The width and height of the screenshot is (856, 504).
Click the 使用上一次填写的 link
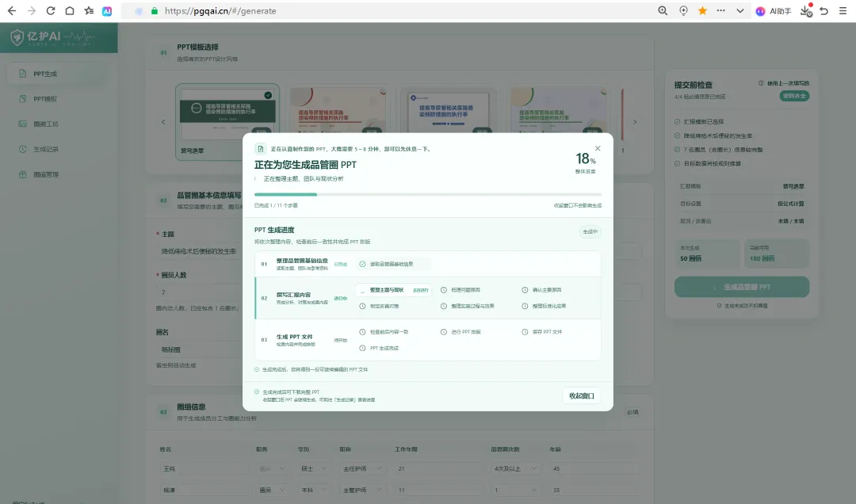click(784, 83)
